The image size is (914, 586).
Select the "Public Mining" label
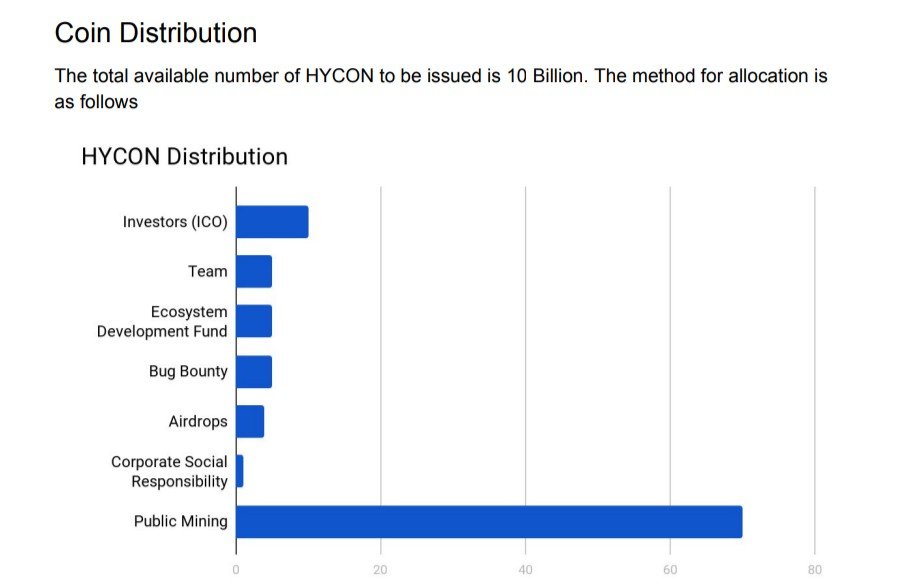point(181,521)
